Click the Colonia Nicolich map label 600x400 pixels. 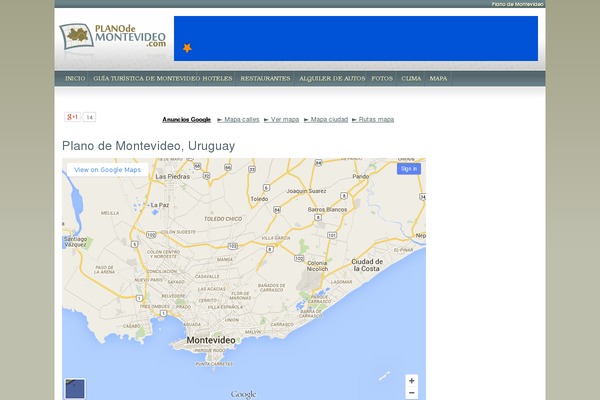tap(317, 266)
